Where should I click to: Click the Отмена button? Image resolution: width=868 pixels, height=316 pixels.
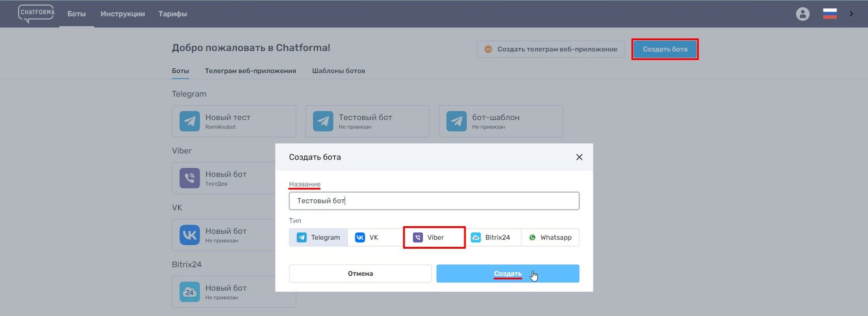tap(360, 274)
